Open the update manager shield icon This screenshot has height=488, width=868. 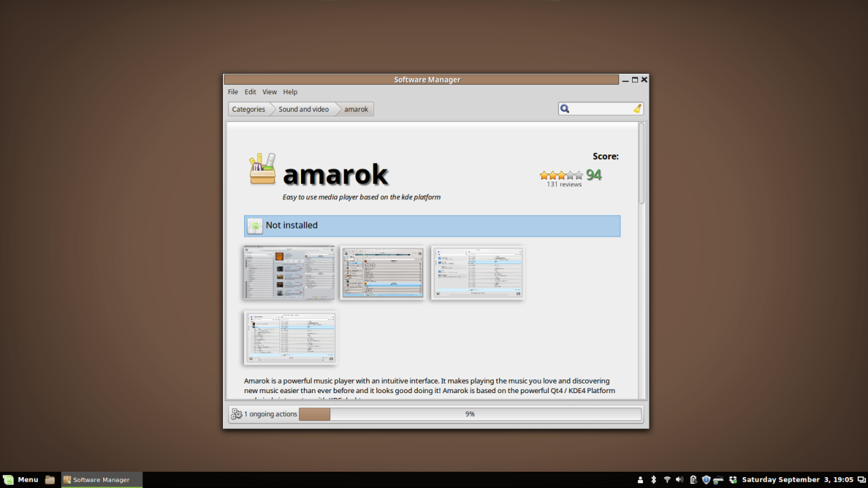pos(706,480)
